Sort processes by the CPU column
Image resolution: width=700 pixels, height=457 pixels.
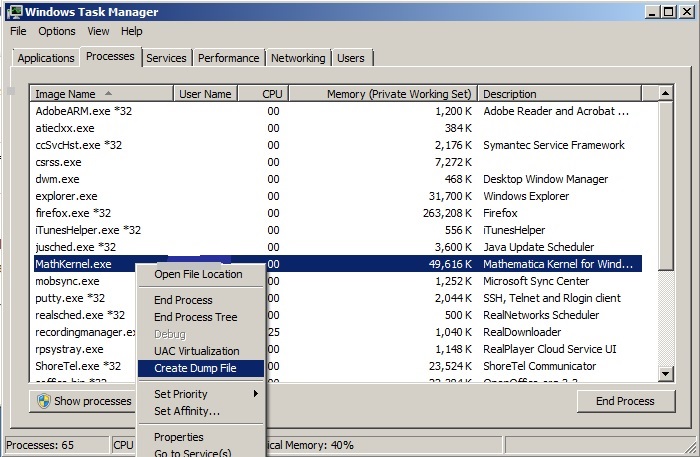coord(263,94)
